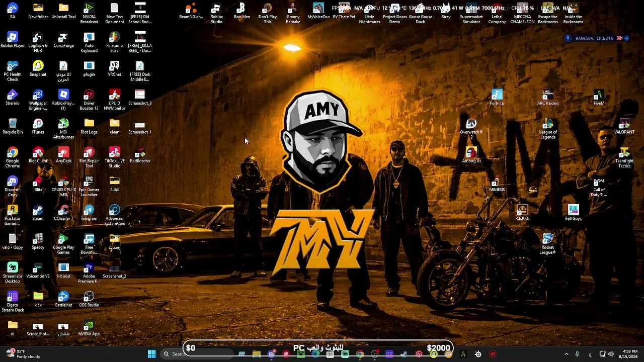Select the Stremio desktop icon
The height and width of the screenshot is (362, 644).
pos(13,97)
